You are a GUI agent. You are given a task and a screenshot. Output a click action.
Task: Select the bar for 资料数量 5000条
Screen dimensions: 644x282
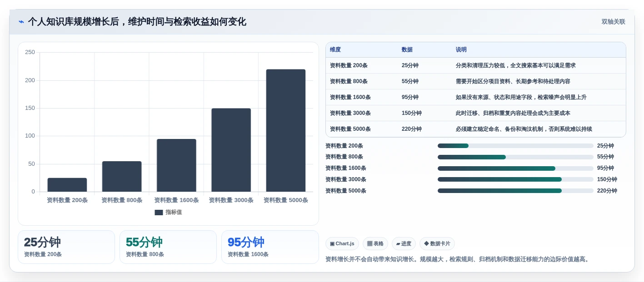click(286, 130)
